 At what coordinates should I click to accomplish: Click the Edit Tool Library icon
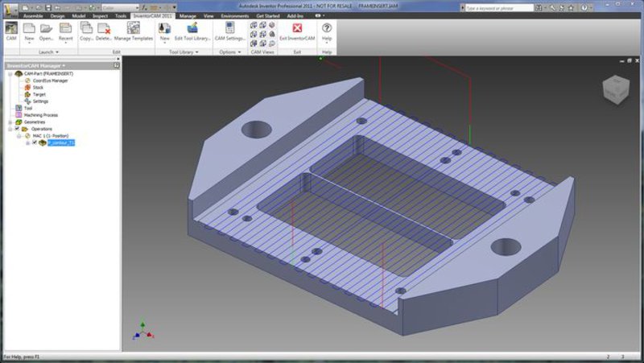(192, 29)
